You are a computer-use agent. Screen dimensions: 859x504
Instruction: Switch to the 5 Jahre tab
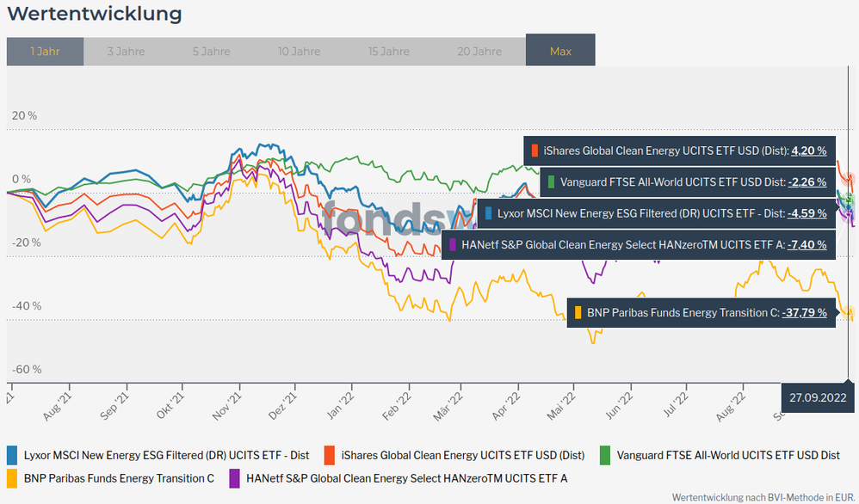tap(211, 51)
